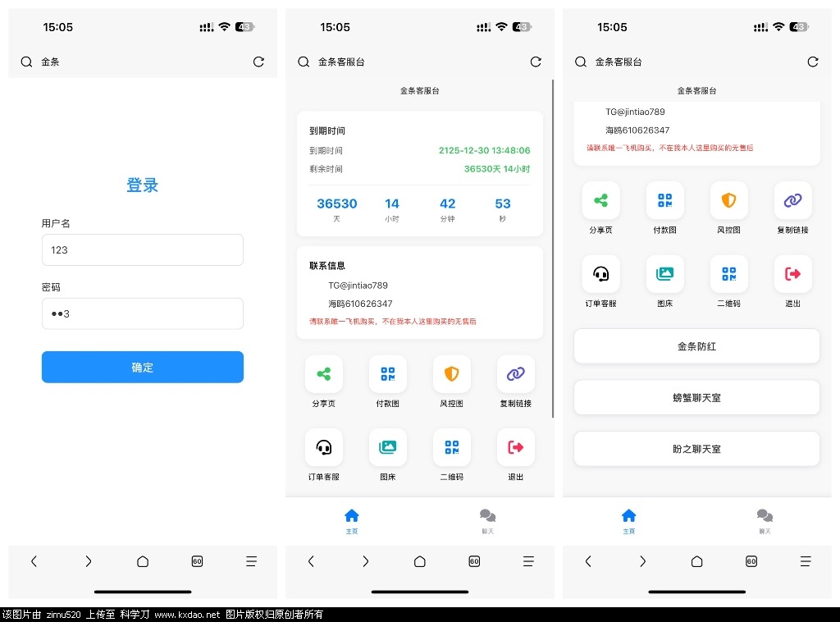Open browser hamburger menu on the login screen
840x622 pixels.
point(251,561)
